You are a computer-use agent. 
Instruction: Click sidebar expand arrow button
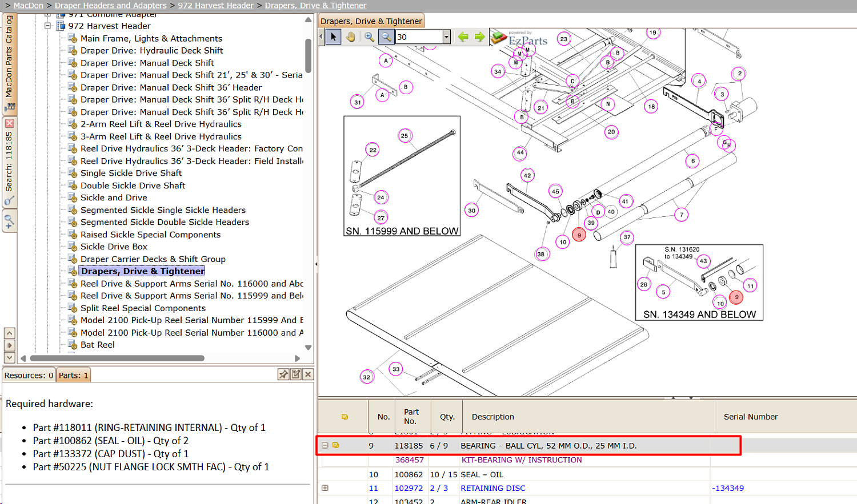pyautogui.click(x=9, y=345)
